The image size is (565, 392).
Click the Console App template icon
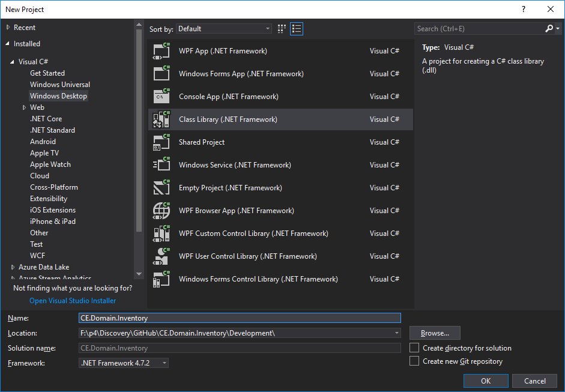coord(162,97)
